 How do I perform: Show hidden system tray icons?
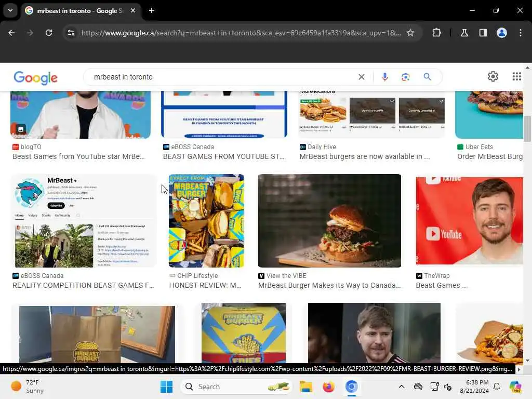pos(402,387)
